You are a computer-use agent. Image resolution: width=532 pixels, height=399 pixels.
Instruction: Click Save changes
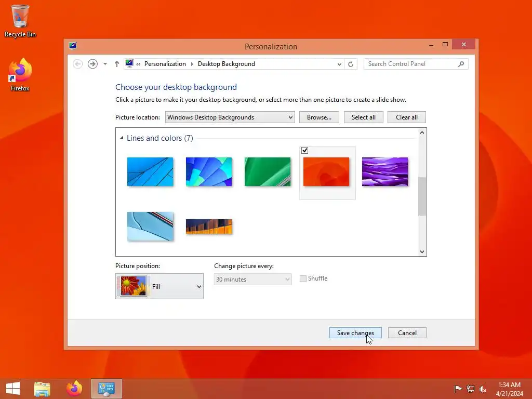(355, 333)
